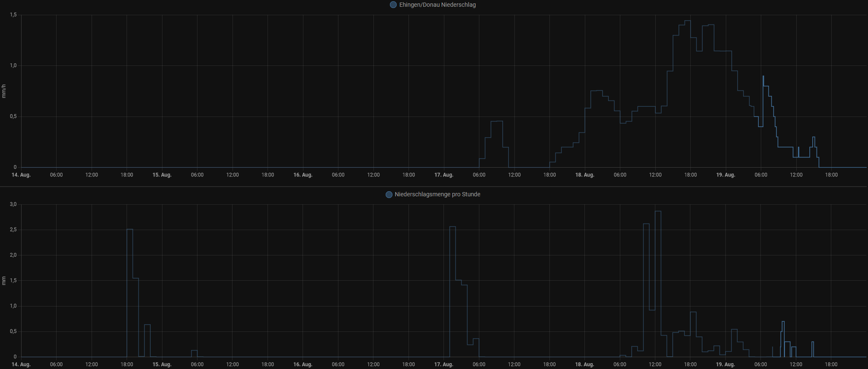The width and height of the screenshot is (868, 369).
Task: Click the '14. Aug.' start label on the top chart
Action: [x=21, y=175]
